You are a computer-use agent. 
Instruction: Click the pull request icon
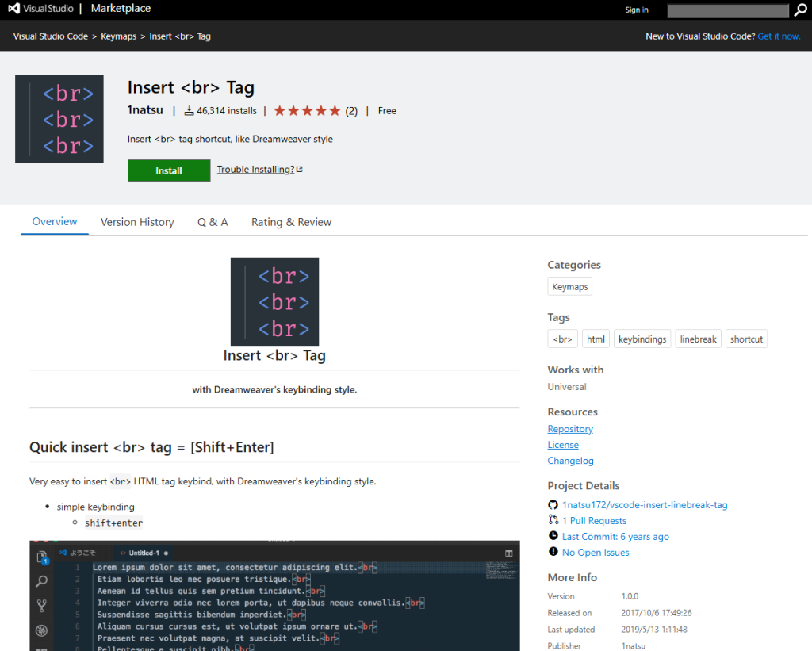click(x=553, y=520)
